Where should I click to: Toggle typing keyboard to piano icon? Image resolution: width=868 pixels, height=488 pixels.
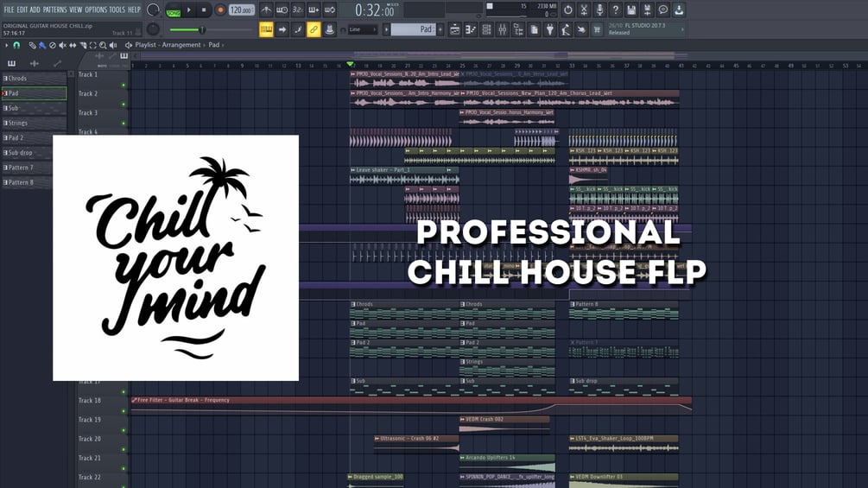(266, 29)
